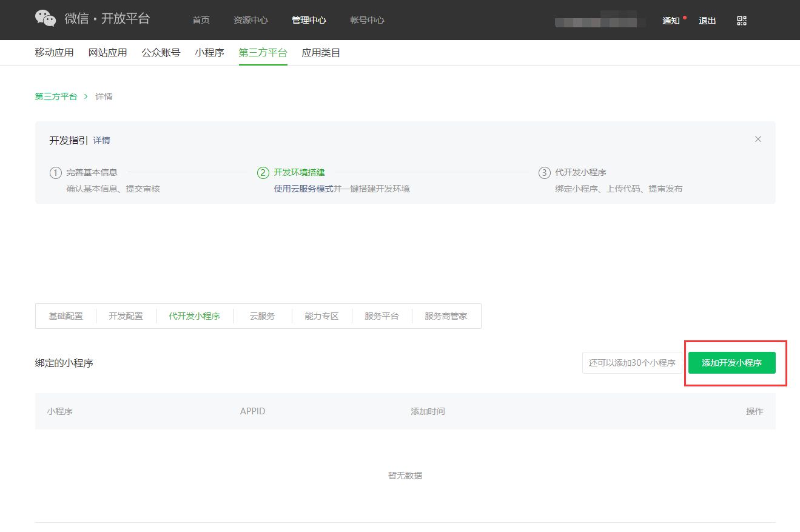Open 帐号中心 in top navigation
This screenshot has width=800, height=532.
tap(367, 20)
